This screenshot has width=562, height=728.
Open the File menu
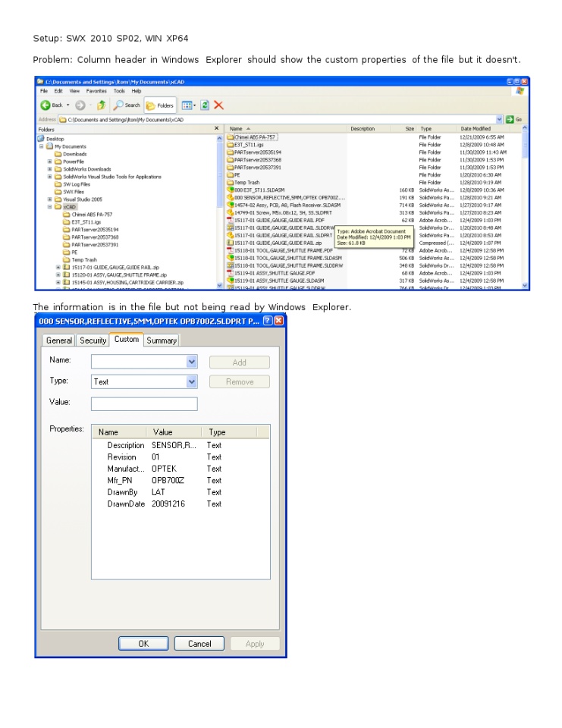44,91
